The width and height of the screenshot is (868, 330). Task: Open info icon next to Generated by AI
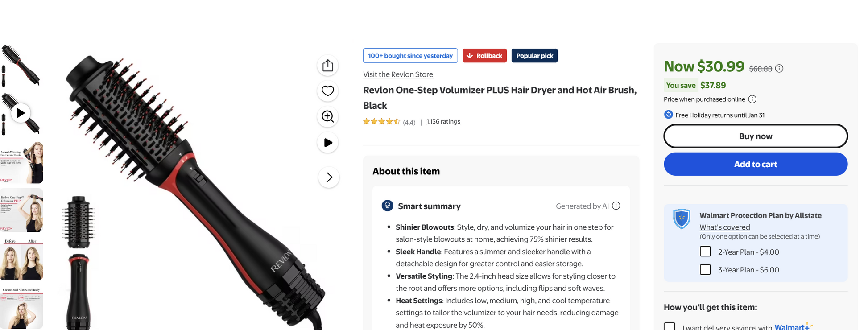coord(616,206)
